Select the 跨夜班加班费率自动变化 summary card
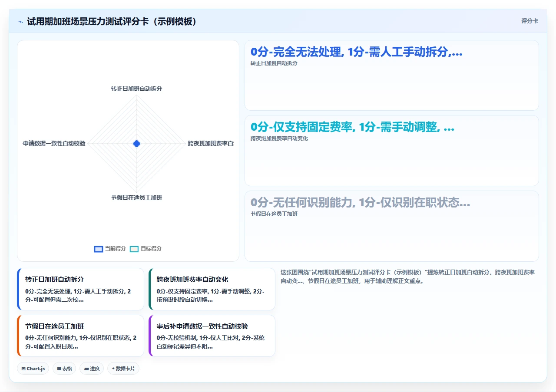Viewport: 556px width, 392px height. click(x=212, y=289)
